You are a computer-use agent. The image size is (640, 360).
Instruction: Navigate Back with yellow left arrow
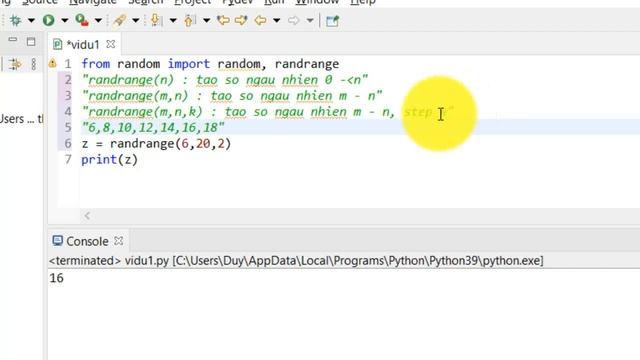pos(260,20)
